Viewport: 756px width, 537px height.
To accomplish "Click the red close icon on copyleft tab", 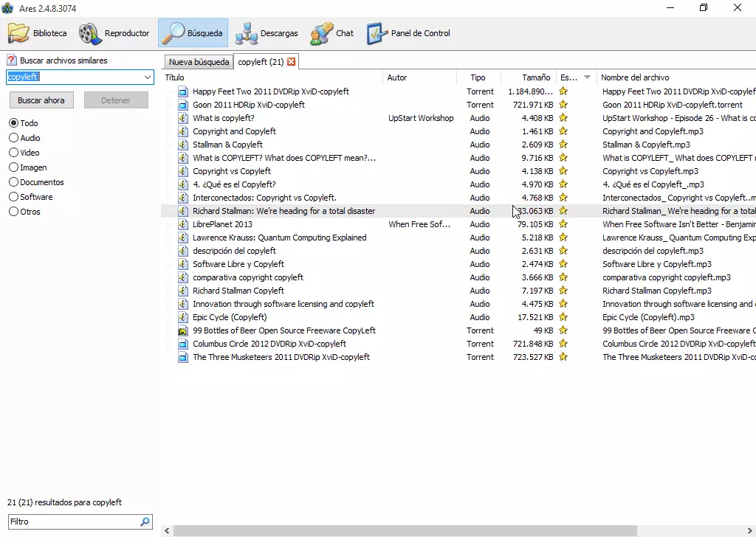I will click(292, 62).
